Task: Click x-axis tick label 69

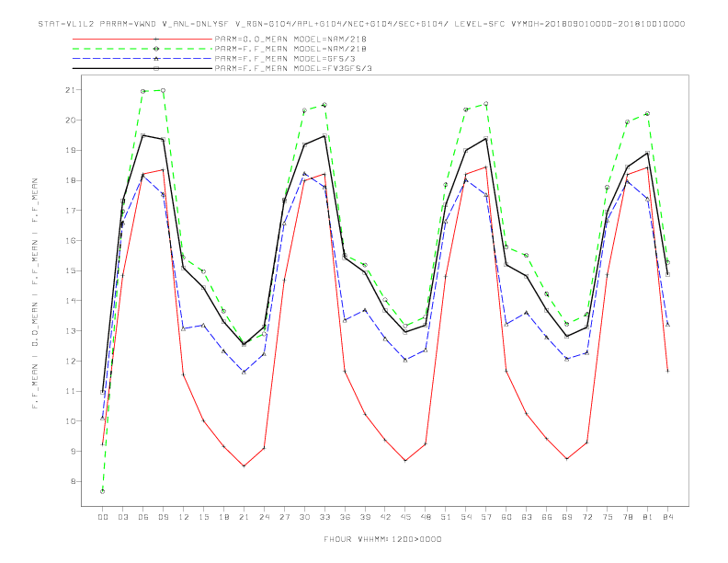Action: 567,517
